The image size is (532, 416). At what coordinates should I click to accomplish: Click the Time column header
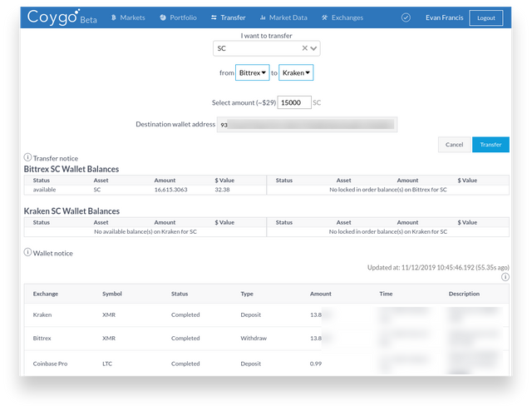coord(386,294)
